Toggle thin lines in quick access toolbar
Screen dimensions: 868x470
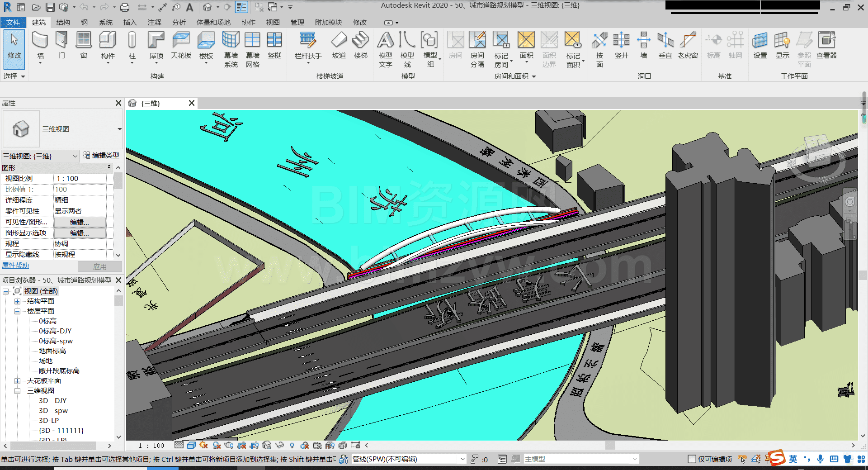(x=242, y=7)
